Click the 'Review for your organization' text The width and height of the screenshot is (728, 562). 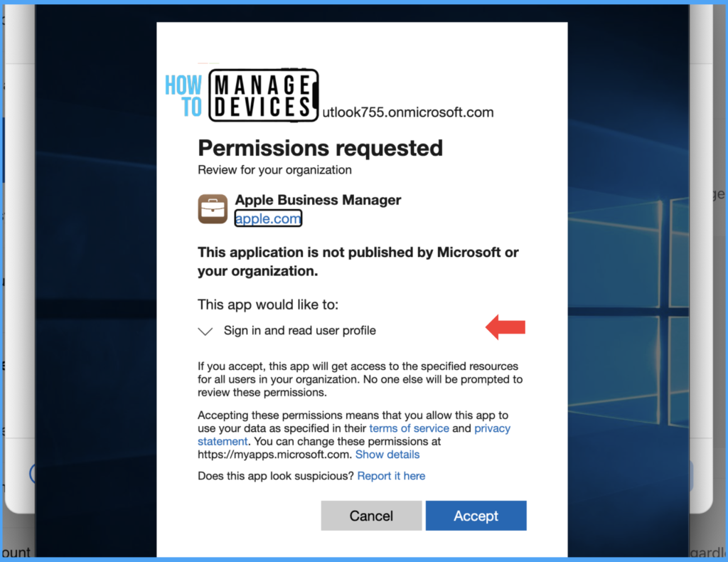coord(274,170)
